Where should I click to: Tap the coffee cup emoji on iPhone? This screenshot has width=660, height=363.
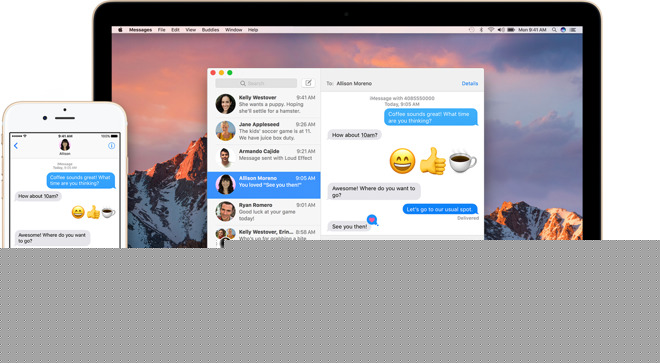point(108,212)
